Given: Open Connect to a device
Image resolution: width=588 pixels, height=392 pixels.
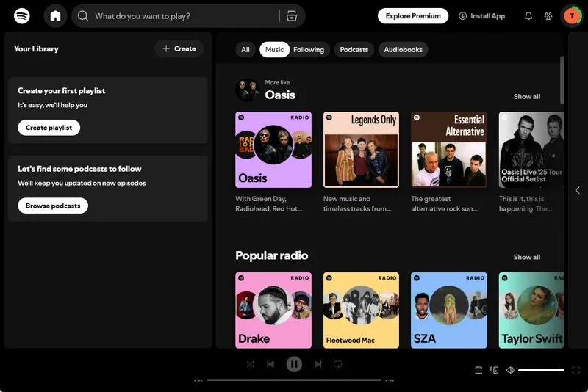Looking at the screenshot, I should coord(495,370).
